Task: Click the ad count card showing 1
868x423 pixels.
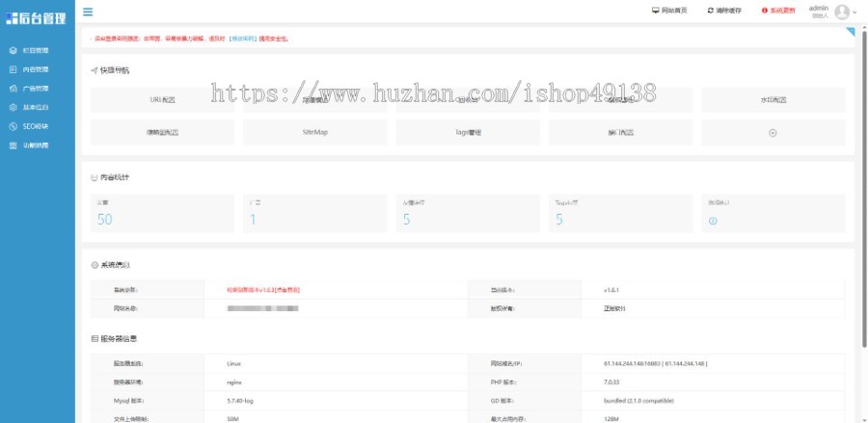Action: (x=315, y=213)
